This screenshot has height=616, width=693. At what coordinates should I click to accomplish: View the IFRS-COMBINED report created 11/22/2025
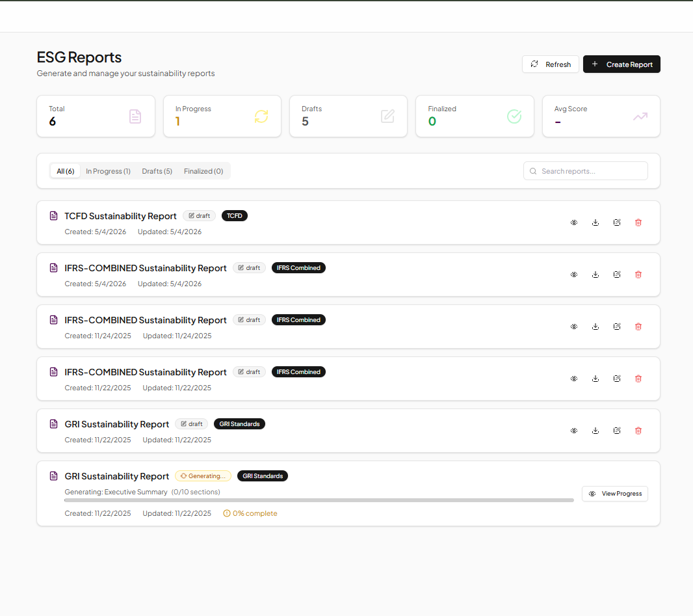tap(573, 379)
